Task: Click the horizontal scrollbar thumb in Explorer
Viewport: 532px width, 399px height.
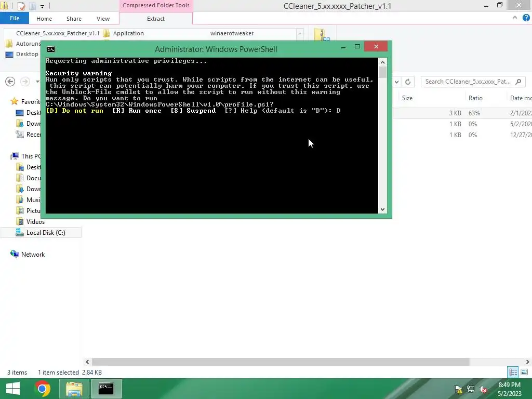Action: 280,362
